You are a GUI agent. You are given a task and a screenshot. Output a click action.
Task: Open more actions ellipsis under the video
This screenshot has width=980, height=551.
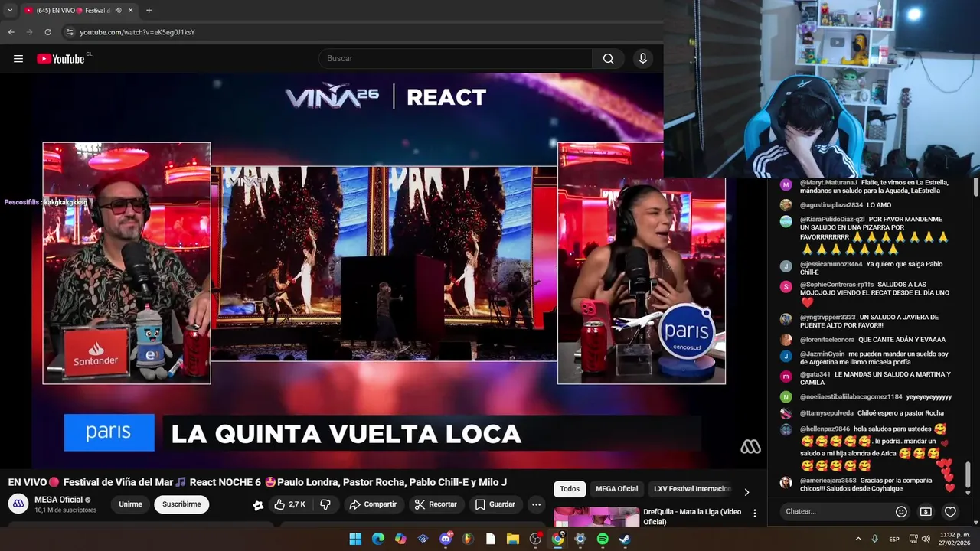(x=536, y=504)
